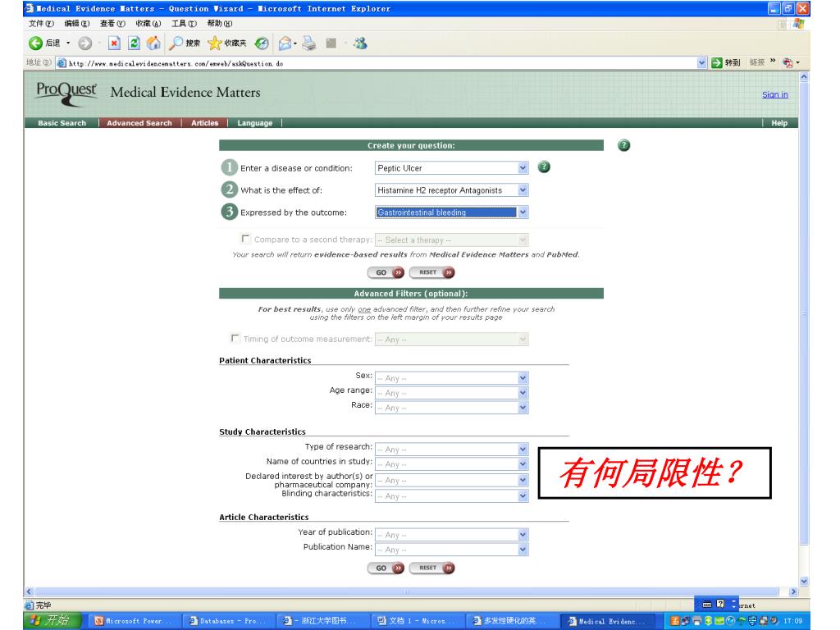Click the 转到 button by address bar
Image resolution: width=840 pixels, height=630 pixels.
point(726,62)
